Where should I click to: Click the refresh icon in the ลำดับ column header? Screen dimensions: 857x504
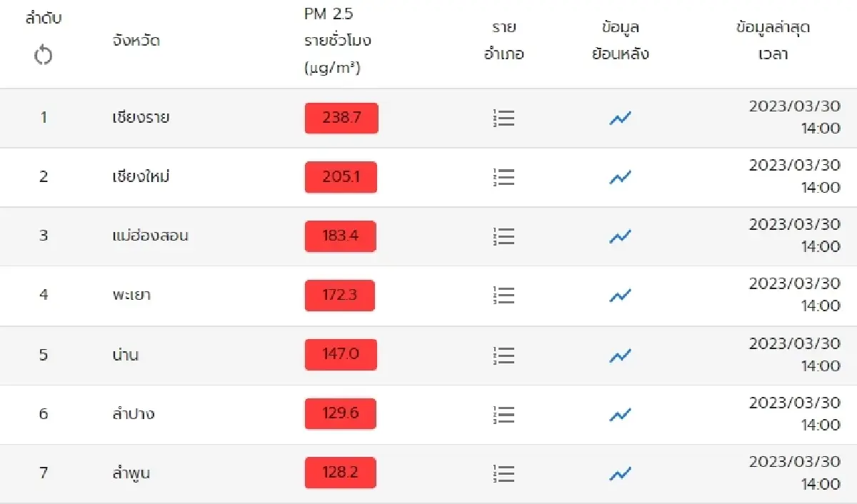click(44, 55)
